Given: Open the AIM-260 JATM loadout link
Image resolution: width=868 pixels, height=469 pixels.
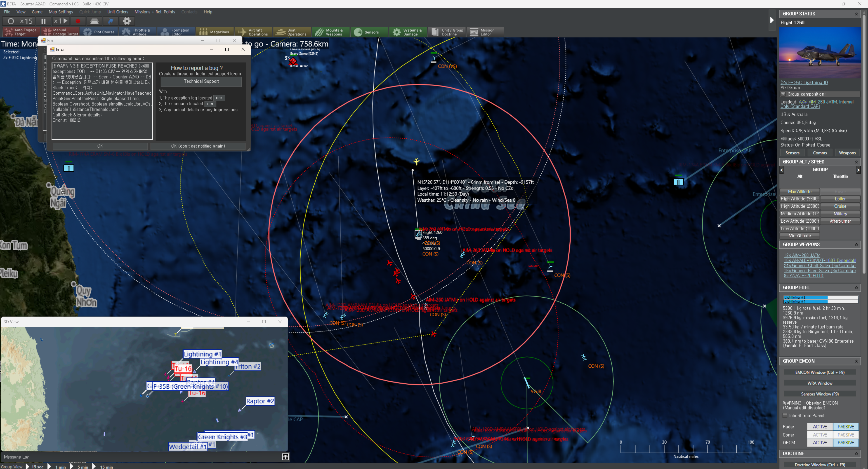Looking at the screenshot, I should (817, 104).
